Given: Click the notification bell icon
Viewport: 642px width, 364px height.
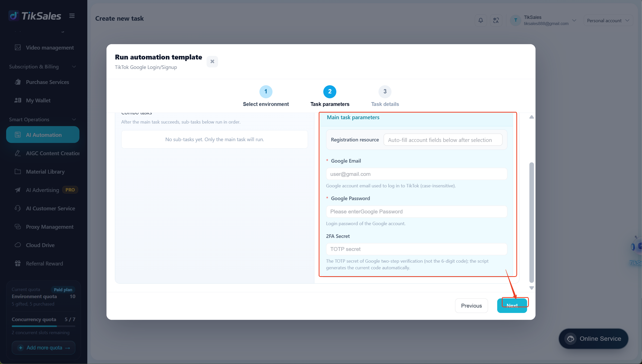Looking at the screenshot, I should click(481, 20).
